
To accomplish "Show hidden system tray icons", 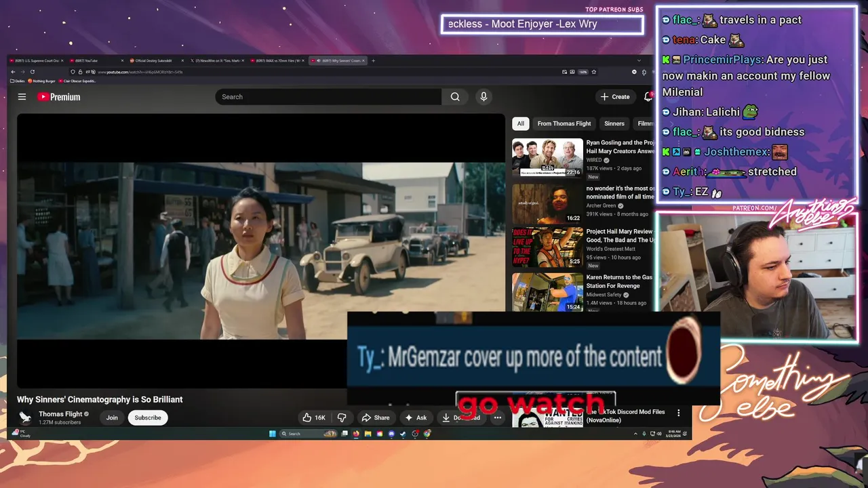I will tap(635, 434).
